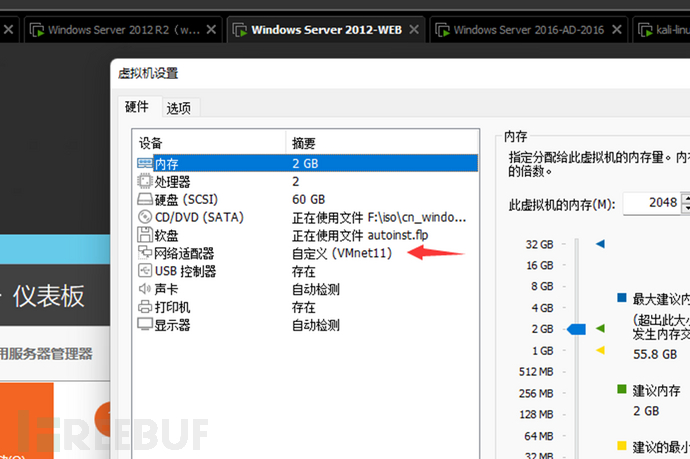
Task: Click VM icon on Windows Server 2016-AD-2016 tab
Action: [442, 30]
